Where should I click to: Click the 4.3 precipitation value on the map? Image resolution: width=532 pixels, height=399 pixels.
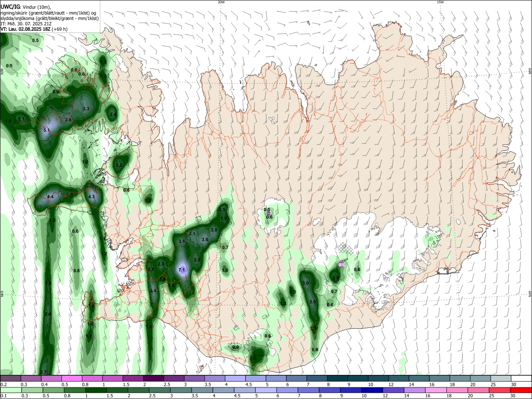pos(91,197)
